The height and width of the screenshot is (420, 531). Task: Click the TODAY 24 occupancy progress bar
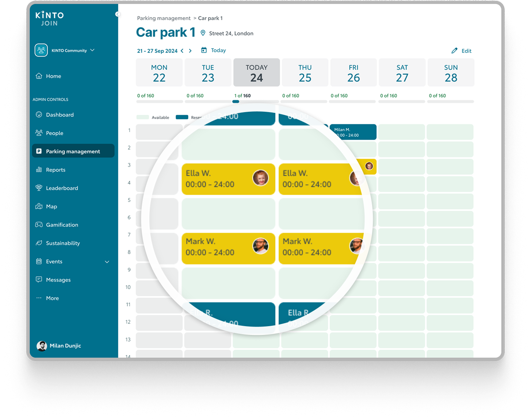tap(256, 102)
